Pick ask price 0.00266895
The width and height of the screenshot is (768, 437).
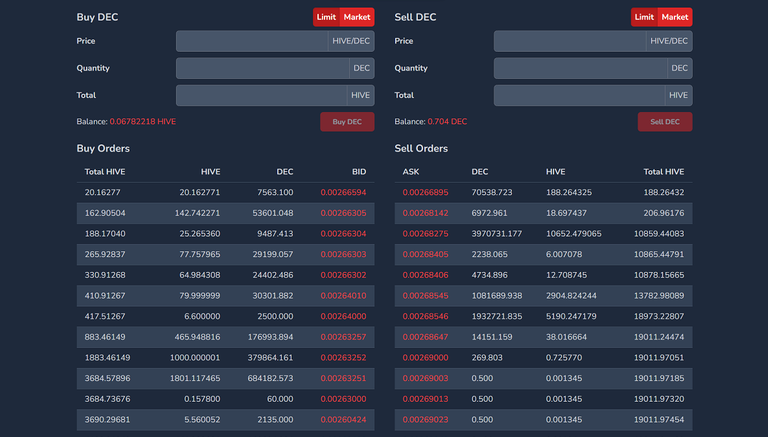point(425,193)
